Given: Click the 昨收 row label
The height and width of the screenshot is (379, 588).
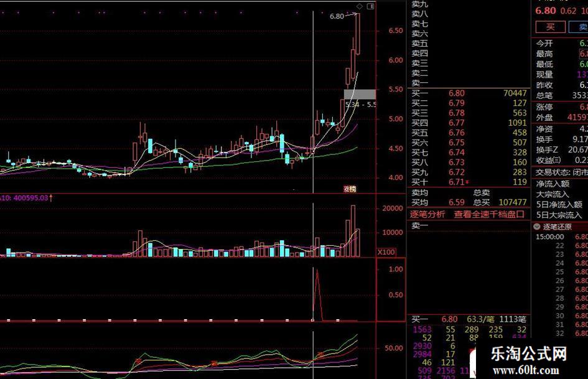Looking at the screenshot, I should tap(544, 85).
